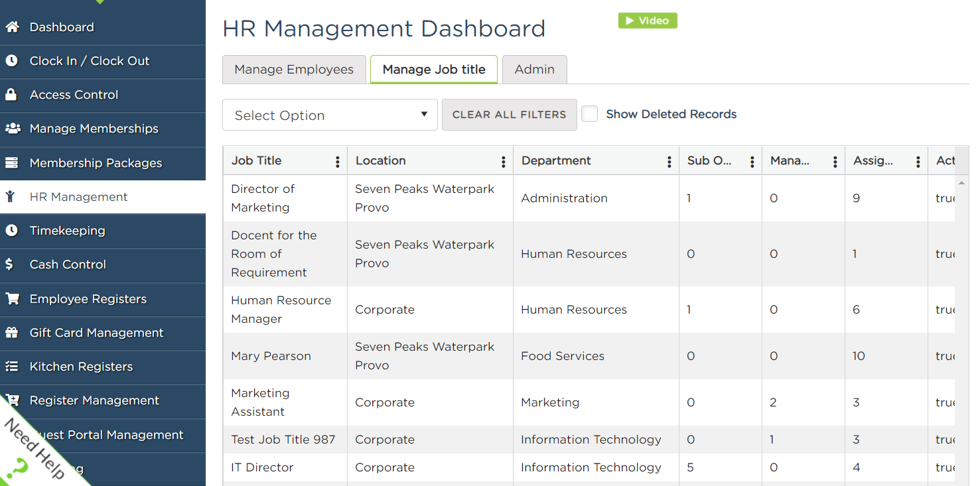980x486 pixels.
Task: Click the table scroll-up arrow
Action: pos(961,182)
